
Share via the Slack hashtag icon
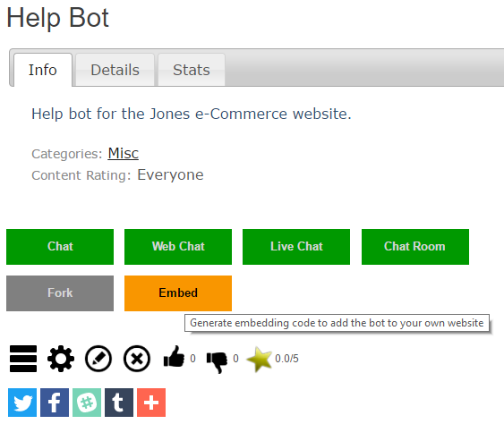(87, 403)
